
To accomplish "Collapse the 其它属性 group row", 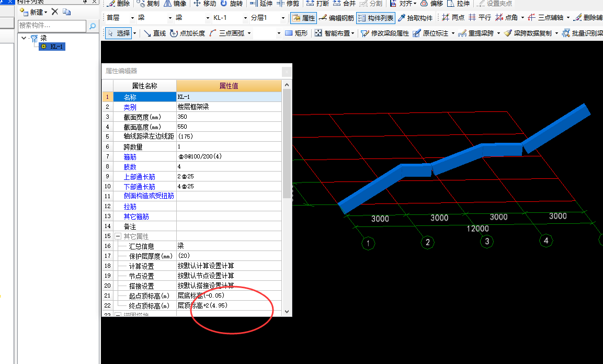I will coord(118,236).
